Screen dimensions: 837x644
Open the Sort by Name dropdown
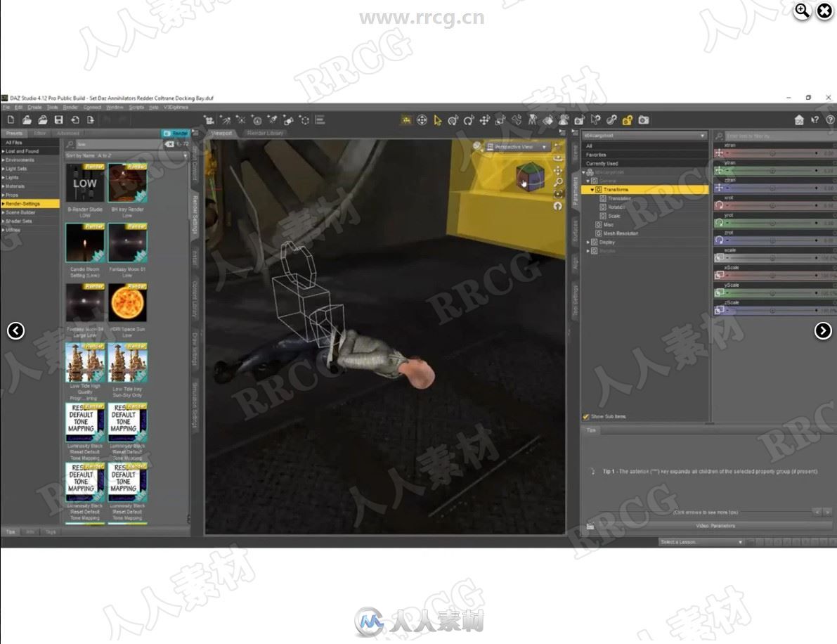pos(126,155)
